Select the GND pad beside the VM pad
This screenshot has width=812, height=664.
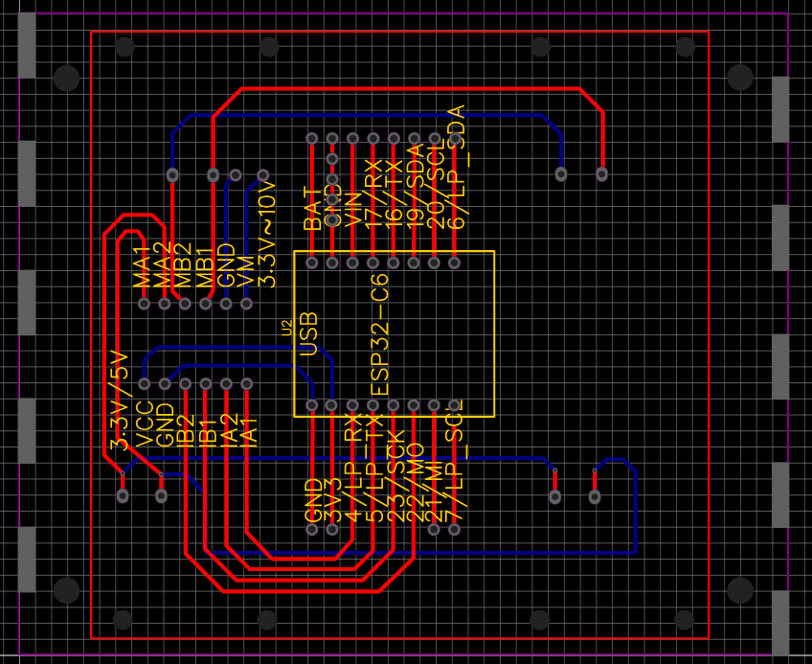coord(226,304)
